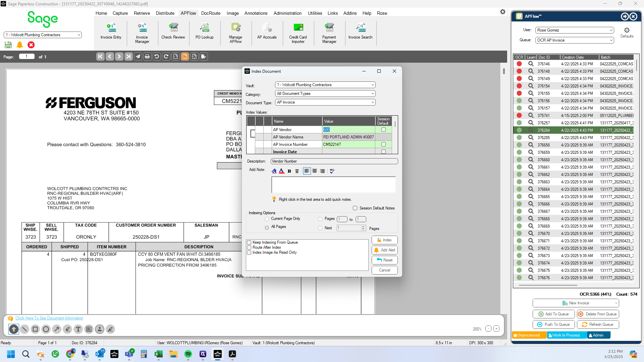The width and height of the screenshot is (644, 362).
Task: Click the orange alert bell icon
Action: [20, 45]
